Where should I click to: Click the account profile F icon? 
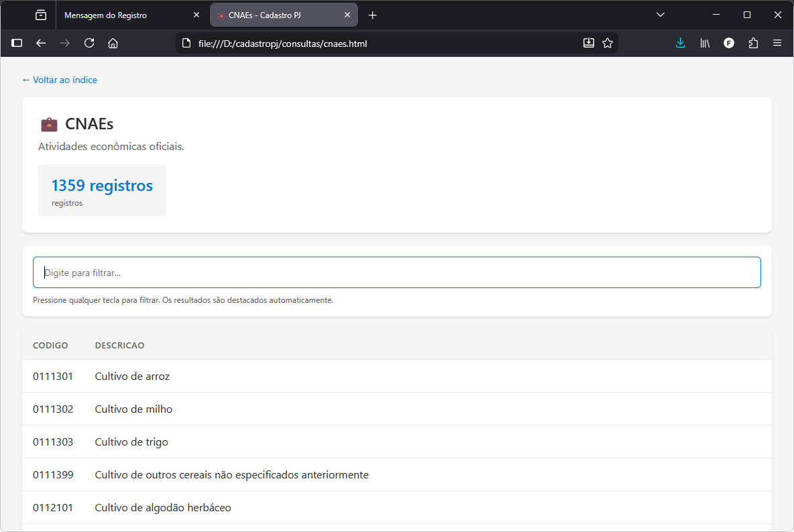pos(729,43)
